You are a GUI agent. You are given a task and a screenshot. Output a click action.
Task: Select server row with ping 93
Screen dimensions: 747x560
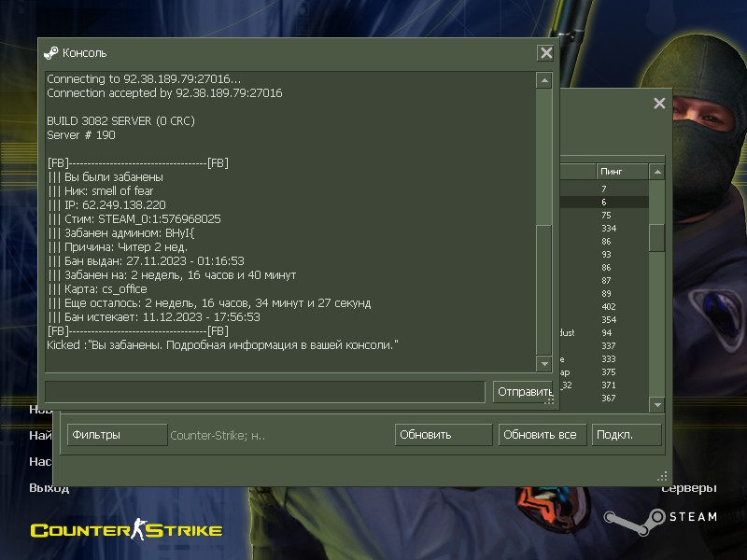pyautogui.click(x=604, y=254)
